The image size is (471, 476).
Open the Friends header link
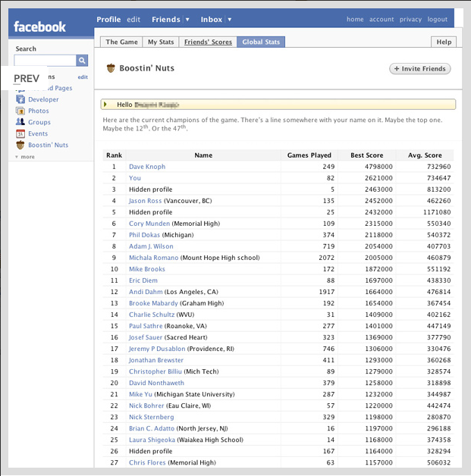click(x=166, y=20)
